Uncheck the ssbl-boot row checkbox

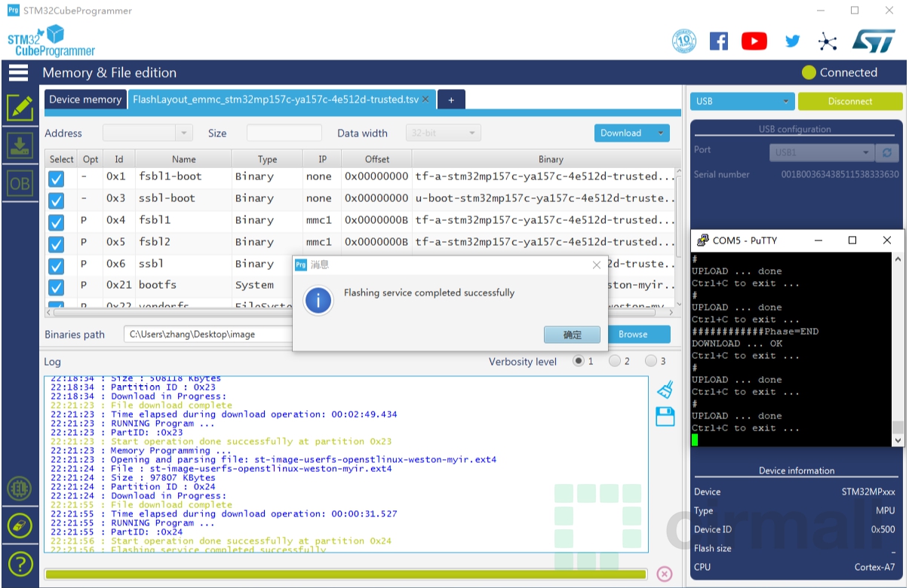56,201
